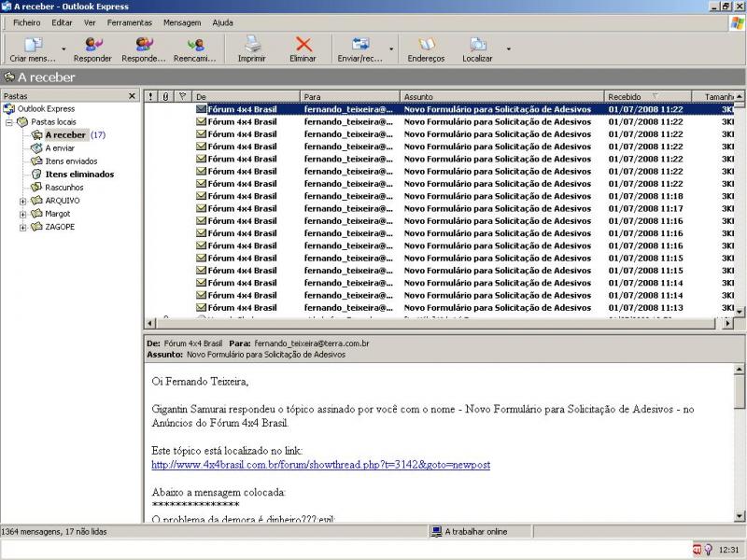
Task: Click the Imprimir printer icon
Action: pyautogui.click(x=252, y=44)
